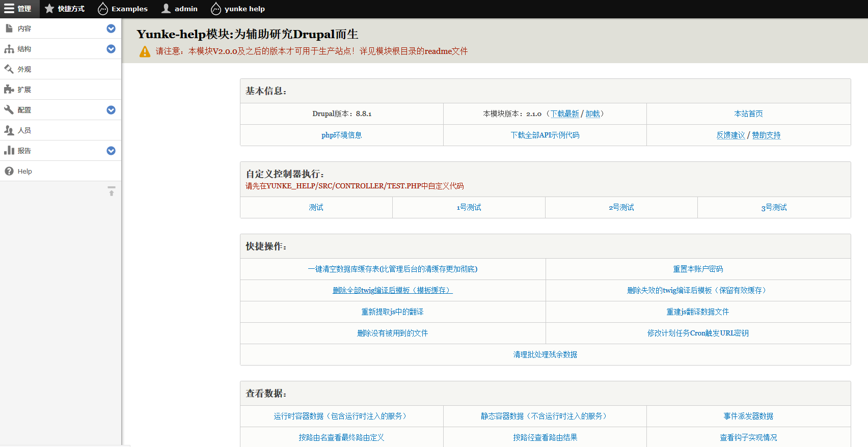Open the php环境信息 link
The width and height of the screenshot is (868, 447).
pos(341,135)
